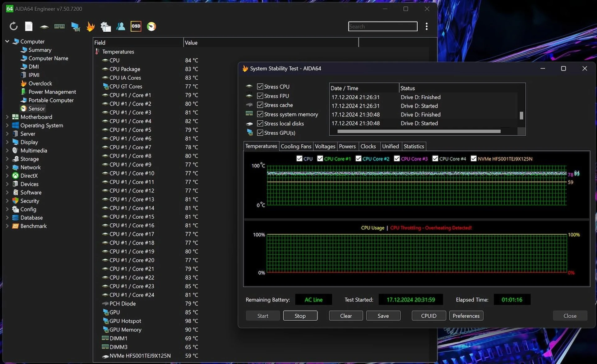This screenshot has width=597, height=364.
Task: Click the Database tree icon
Action: (15, 218)
